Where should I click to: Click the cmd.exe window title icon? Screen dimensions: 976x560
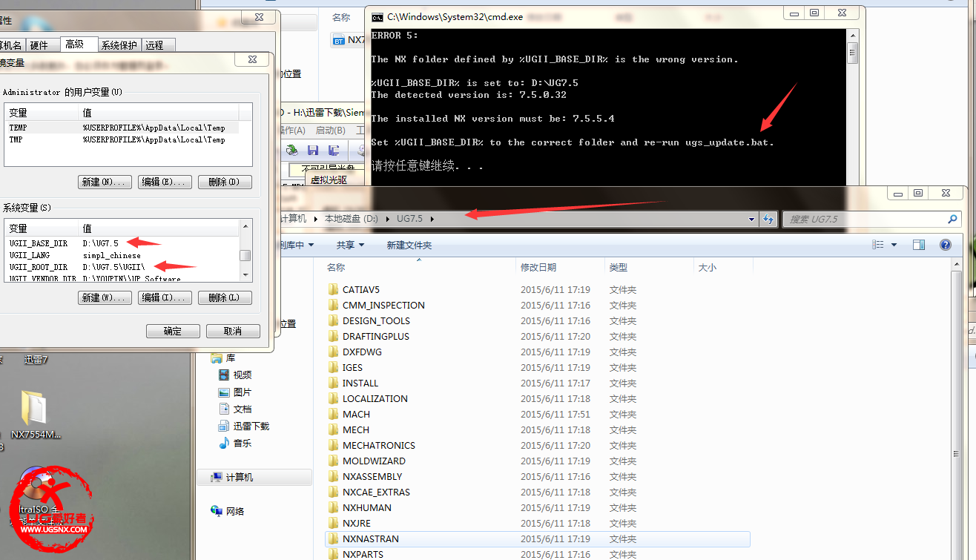377,16
